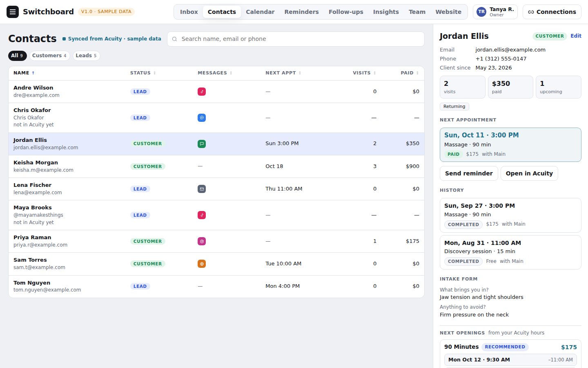The height and width of the screenshot is (368, 588).
Task: Switch to the Inbox tab
Action: point(189,12)
